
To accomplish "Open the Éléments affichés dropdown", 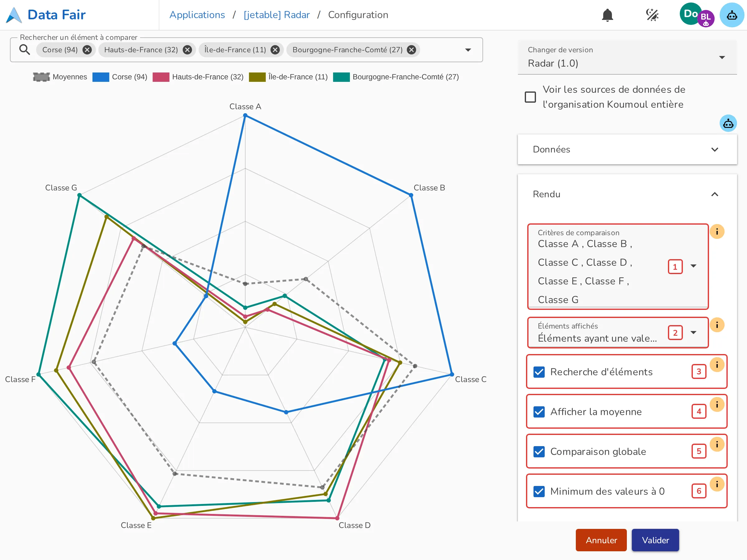I will [617, 333].
